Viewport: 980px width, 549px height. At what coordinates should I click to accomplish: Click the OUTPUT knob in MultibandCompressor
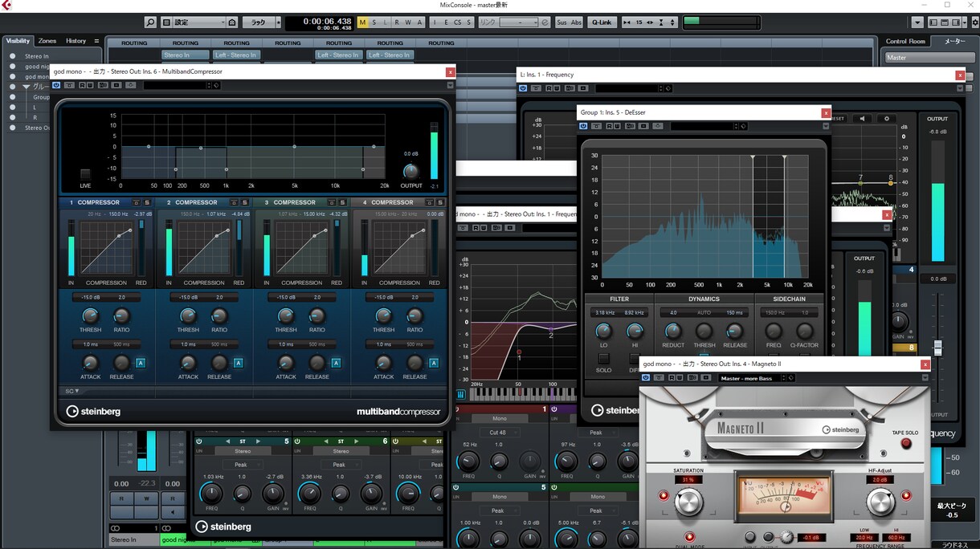pyautogui.click(x=410, y=171)
